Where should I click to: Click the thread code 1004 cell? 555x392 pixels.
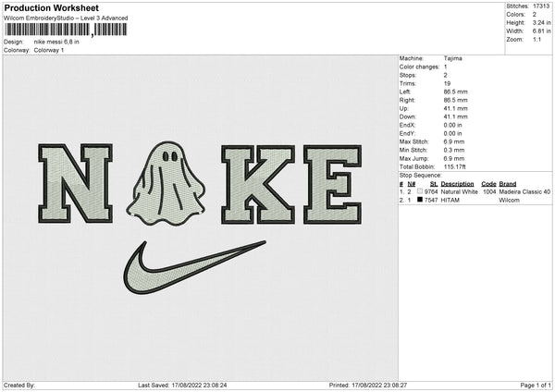[x=489, y=191]
